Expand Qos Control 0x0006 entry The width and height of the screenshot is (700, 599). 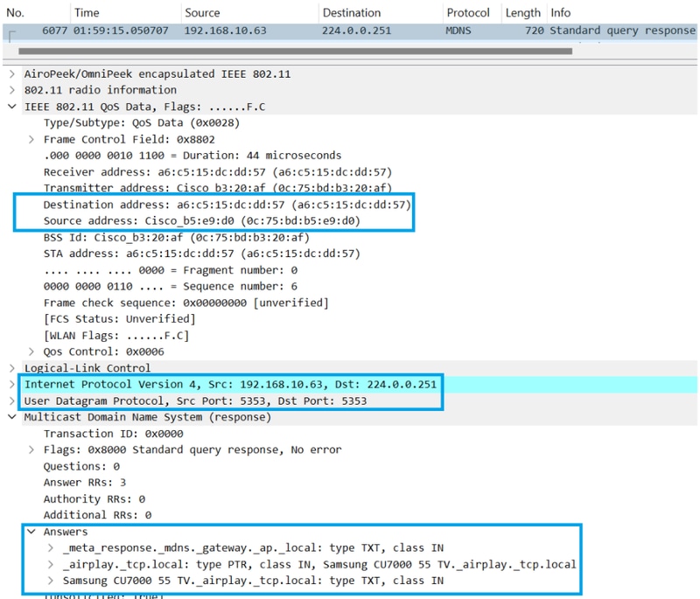click(x=31, y=352)
